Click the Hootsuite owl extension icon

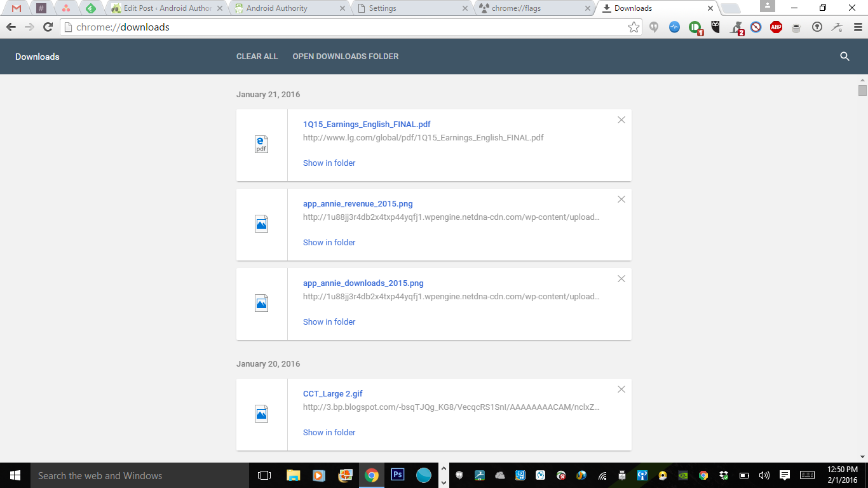pyautogui.click(x=715, y=27)
